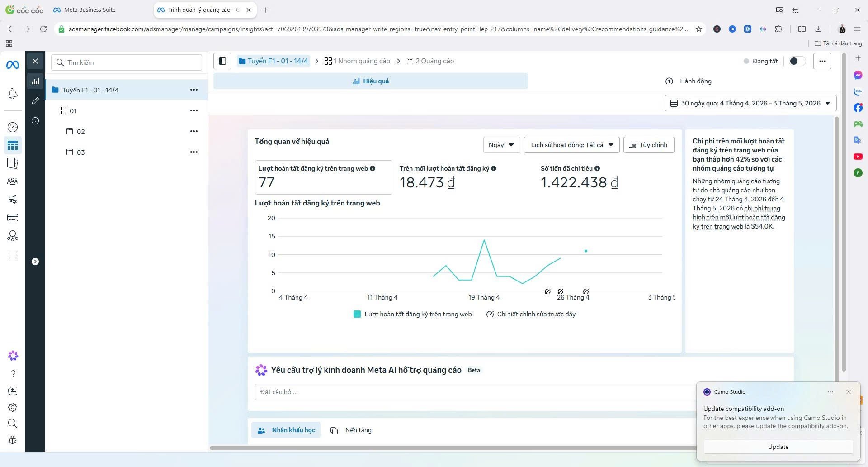
Task: Switch to the Nhân khẩu học tab
Action: click(x=286, y=430)
